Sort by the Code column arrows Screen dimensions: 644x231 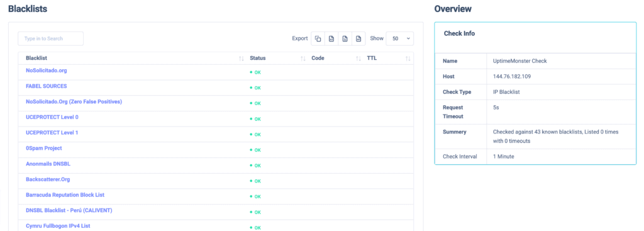click(x=358, y=59)
